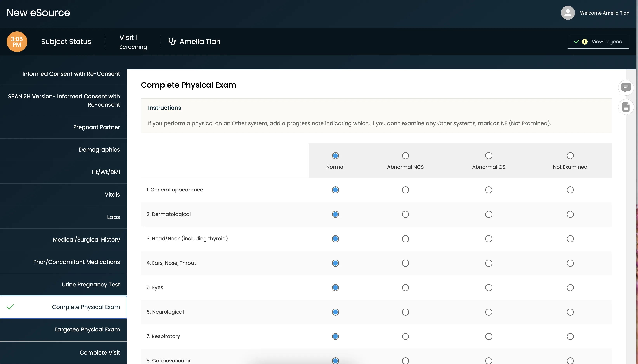
Task: Go to Demographics form
Action: (x=63, y=149)
